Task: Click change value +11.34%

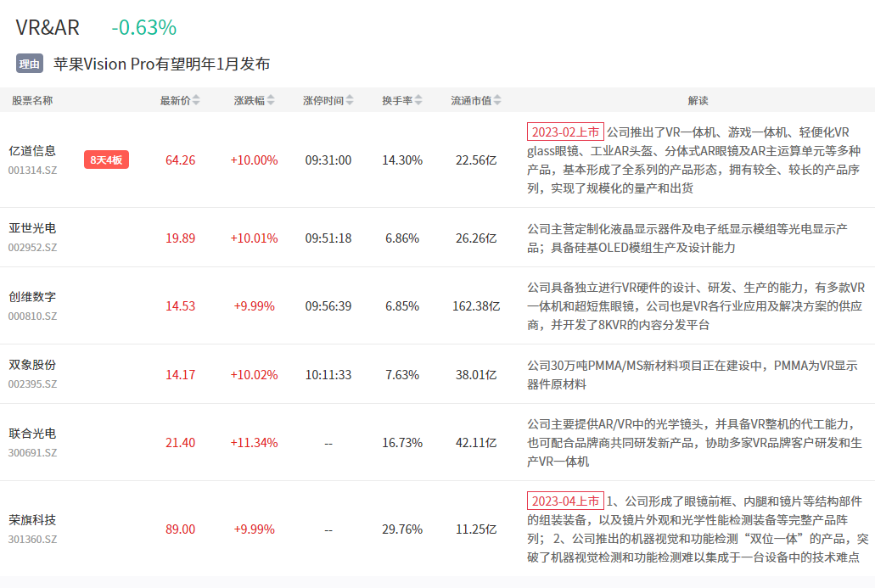Action: [254, 443]
